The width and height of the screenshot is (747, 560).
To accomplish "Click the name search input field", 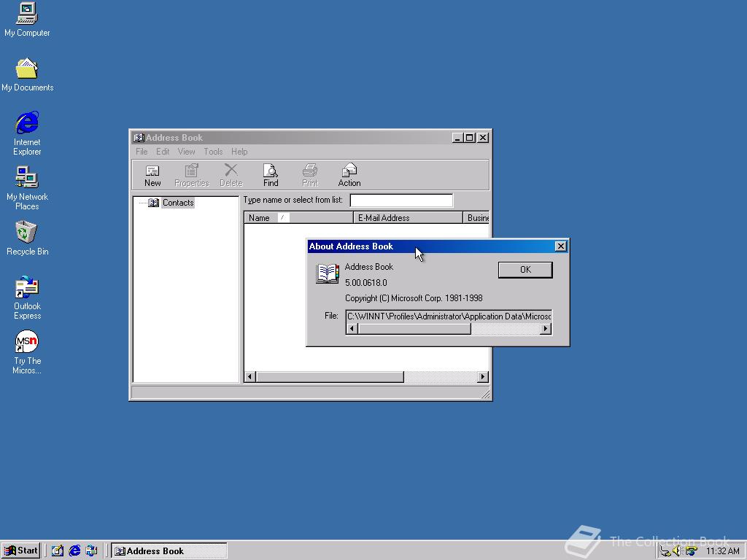I will click(x=401, y=201).
